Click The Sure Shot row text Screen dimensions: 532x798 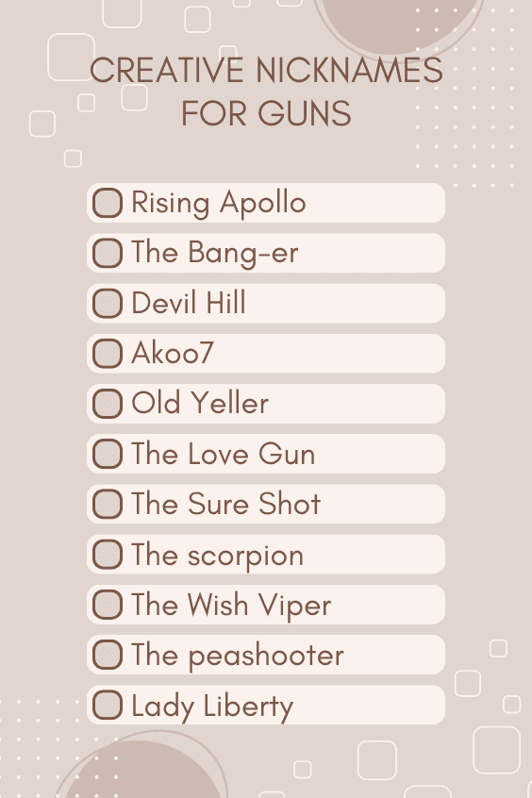(x=226, y=504)
